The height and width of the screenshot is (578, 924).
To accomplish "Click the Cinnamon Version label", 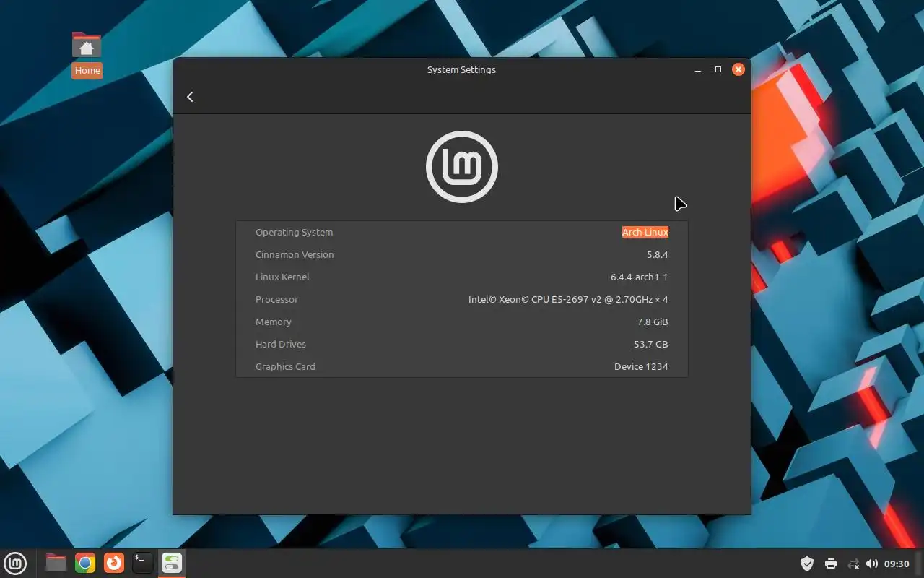I will tap(295, 254).
